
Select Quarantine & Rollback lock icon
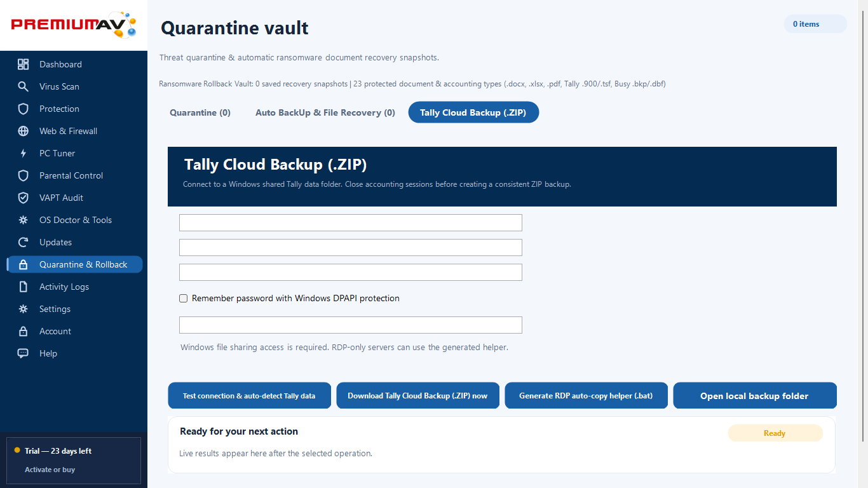click(24, 264)
